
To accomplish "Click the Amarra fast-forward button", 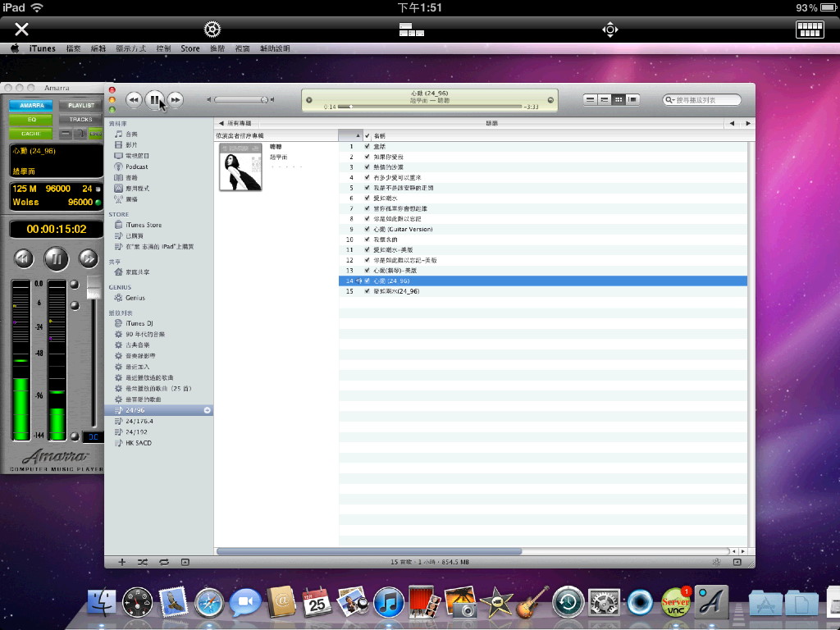I will pos(89,258).
